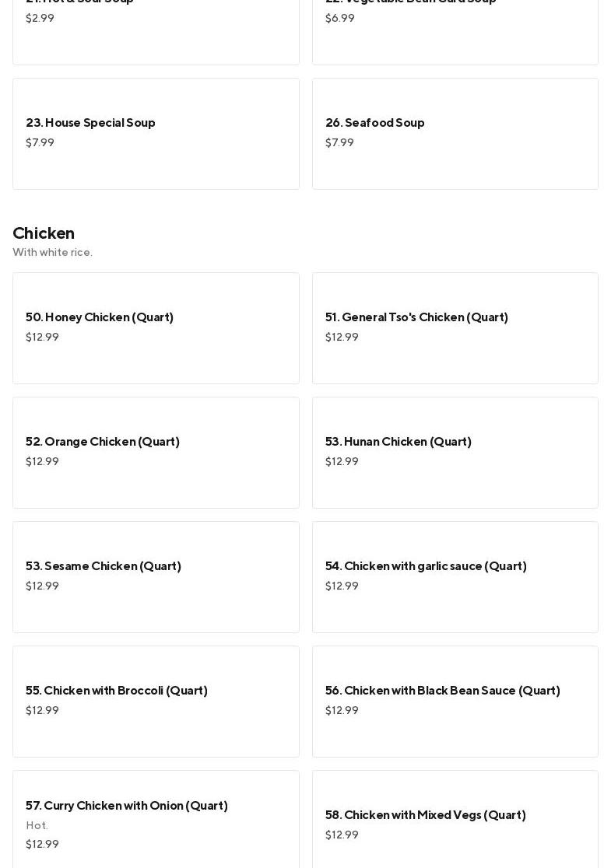Click the 'Hot.' label on Curry Chicken
611x868 pixels.
coord(37,825)
